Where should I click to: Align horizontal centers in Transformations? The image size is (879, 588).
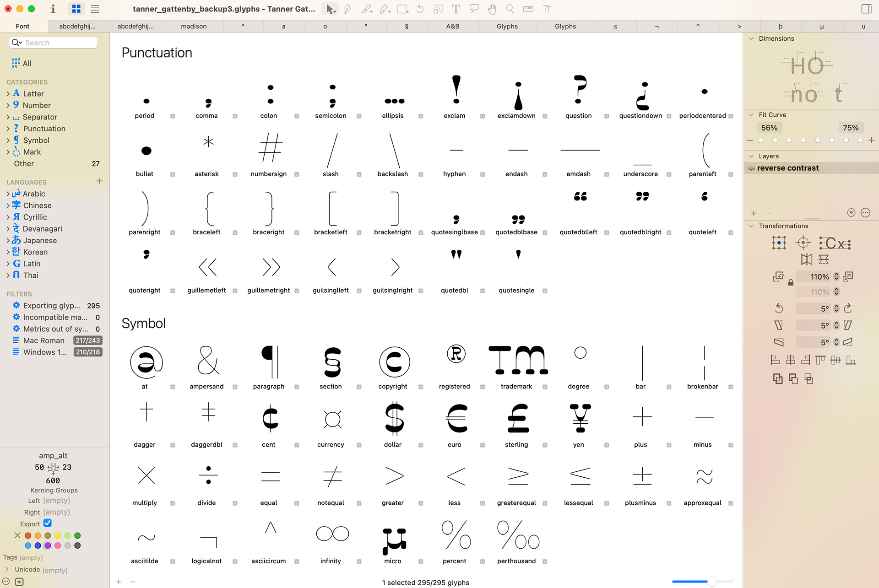click(x=791, y=360)
